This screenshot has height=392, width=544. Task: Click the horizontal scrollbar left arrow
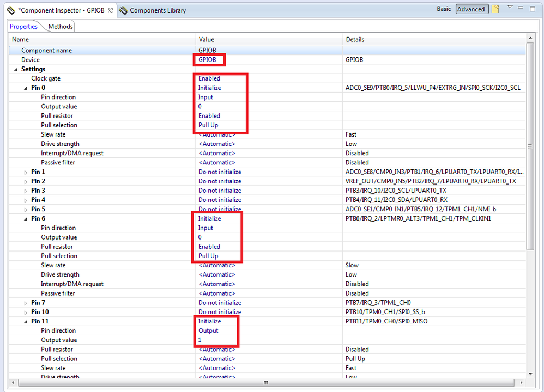click(13, 383)
